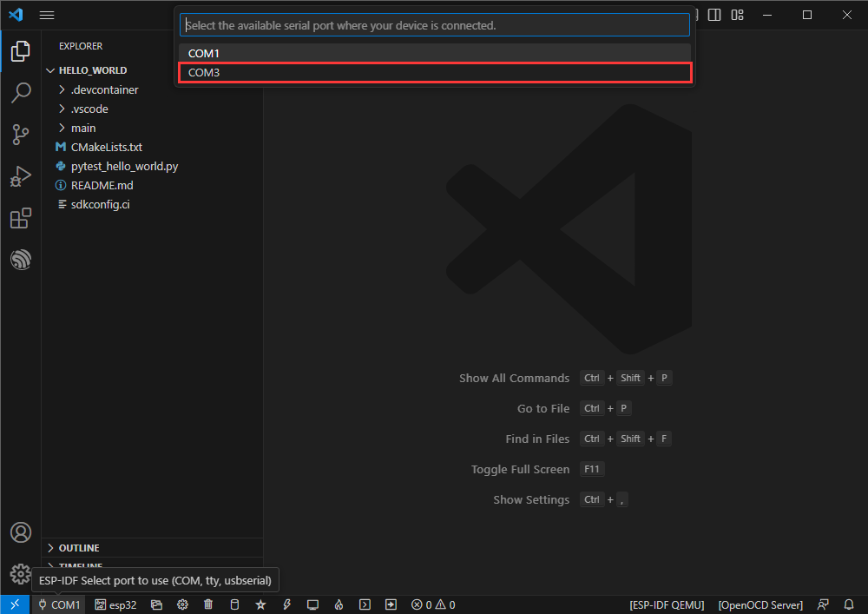868x614 pixels.
Task: Open the hamburger application menu
Action: point(47,15)
